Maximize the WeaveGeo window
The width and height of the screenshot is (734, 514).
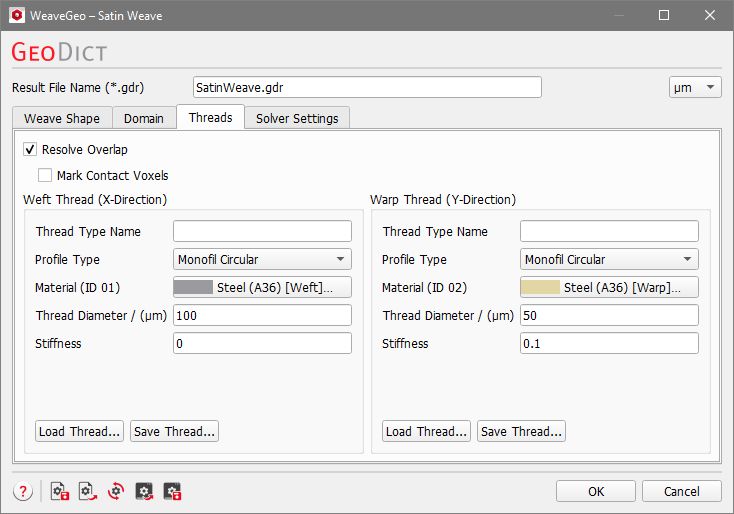[x=664, y=15]
